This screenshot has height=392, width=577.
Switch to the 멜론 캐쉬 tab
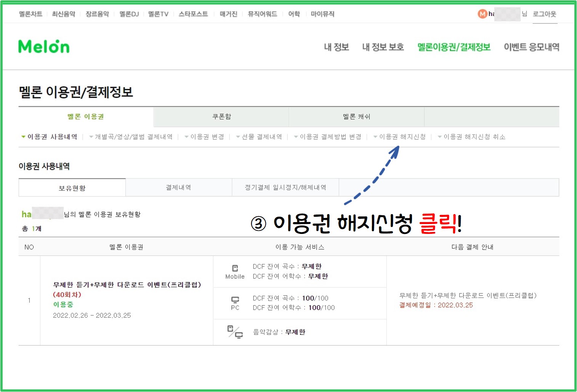point(357,117)
